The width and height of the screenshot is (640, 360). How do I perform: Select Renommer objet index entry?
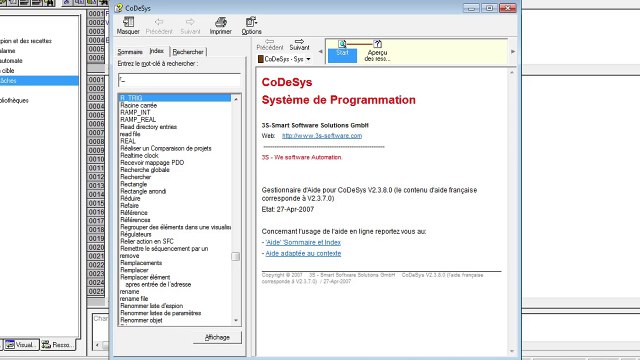(x=141, y=320)
